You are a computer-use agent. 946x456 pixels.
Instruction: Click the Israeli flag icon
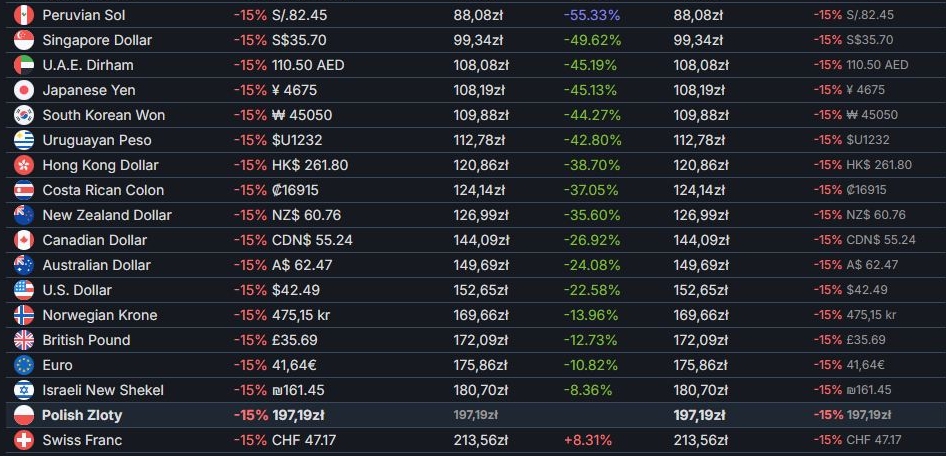coord(25,390)
